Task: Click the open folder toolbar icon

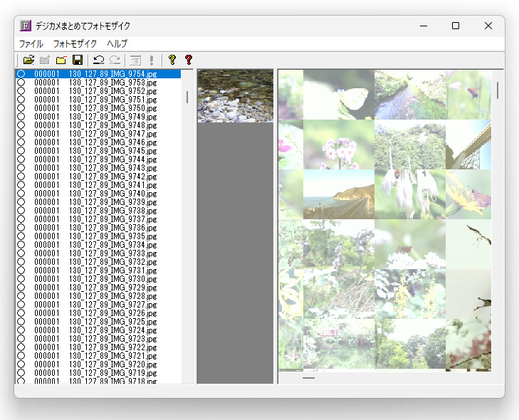Action: (x=28, y=60)
